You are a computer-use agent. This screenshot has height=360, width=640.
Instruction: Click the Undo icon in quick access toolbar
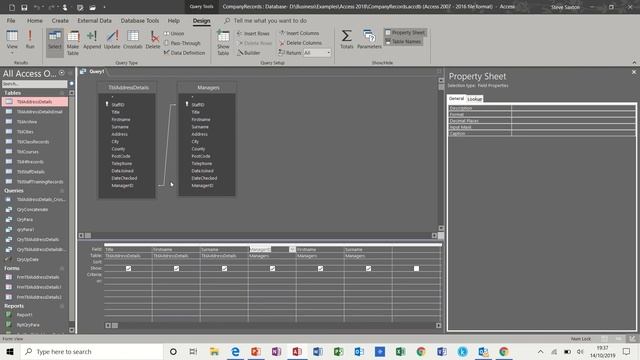tap(37, 7)
